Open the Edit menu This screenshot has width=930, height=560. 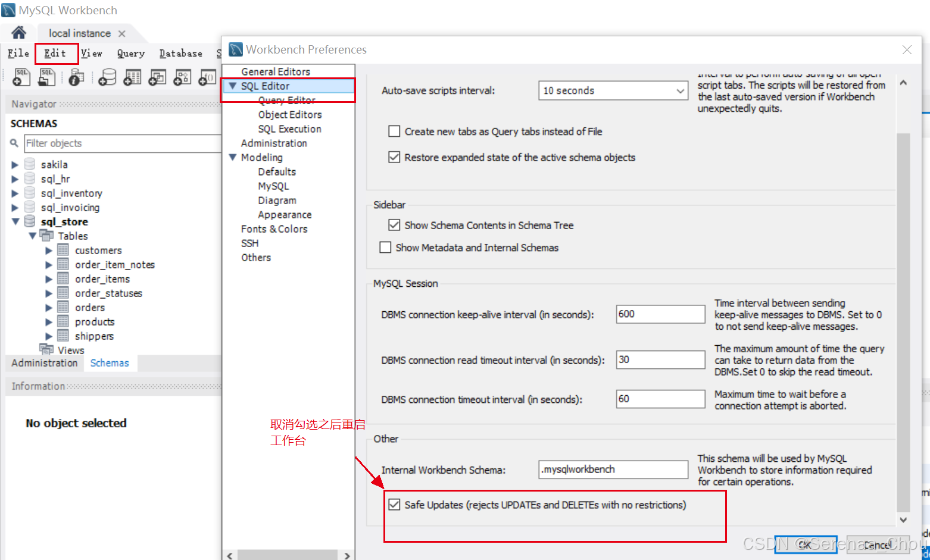click(x=55, y=53)
